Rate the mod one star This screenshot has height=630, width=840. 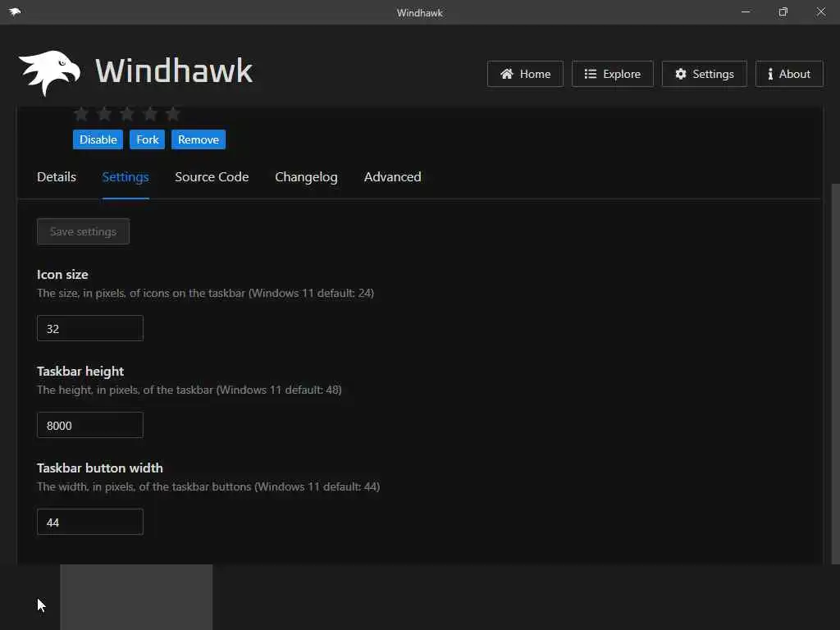(x=81, y=113)
